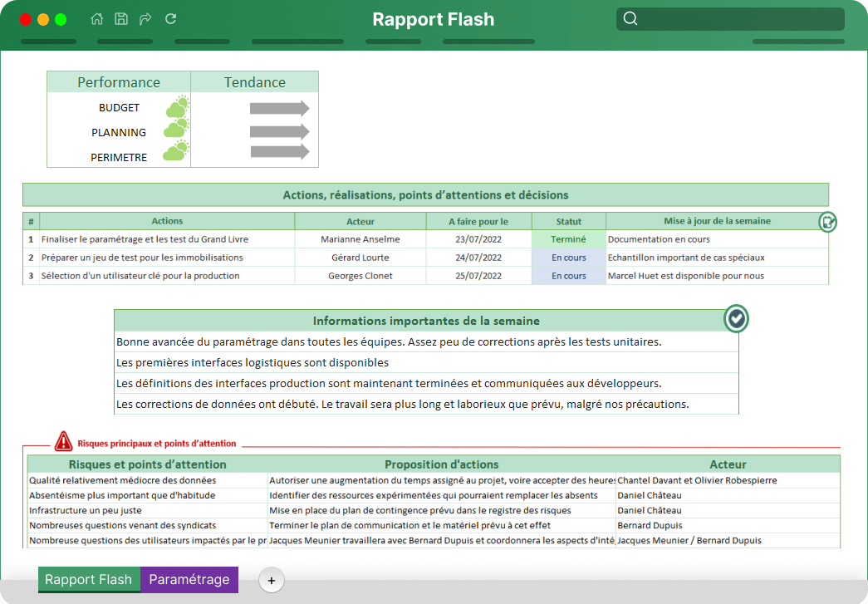Select the BUDGET label
The height and width of the screenshot is (604, 868).
tap(119, 107)
